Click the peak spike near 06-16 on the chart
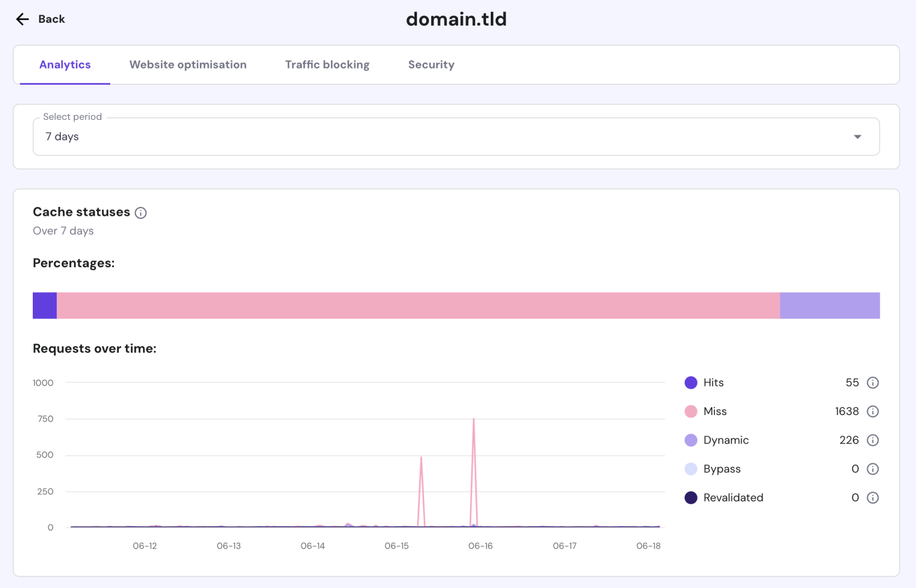 coord(474,419)
